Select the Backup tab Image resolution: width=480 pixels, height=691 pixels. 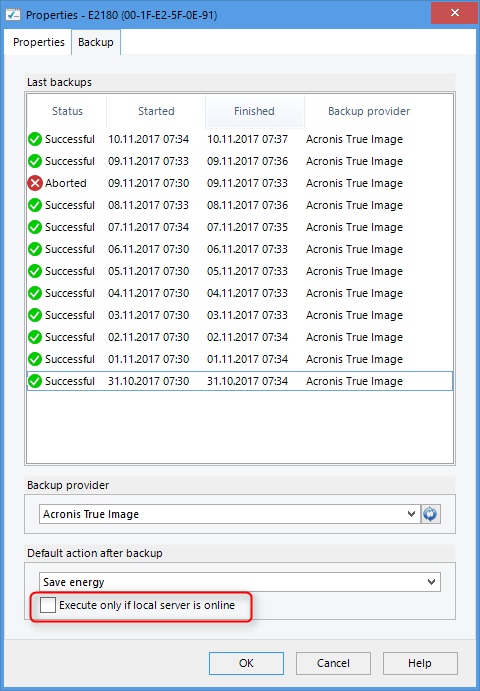[x=96, y=42]
